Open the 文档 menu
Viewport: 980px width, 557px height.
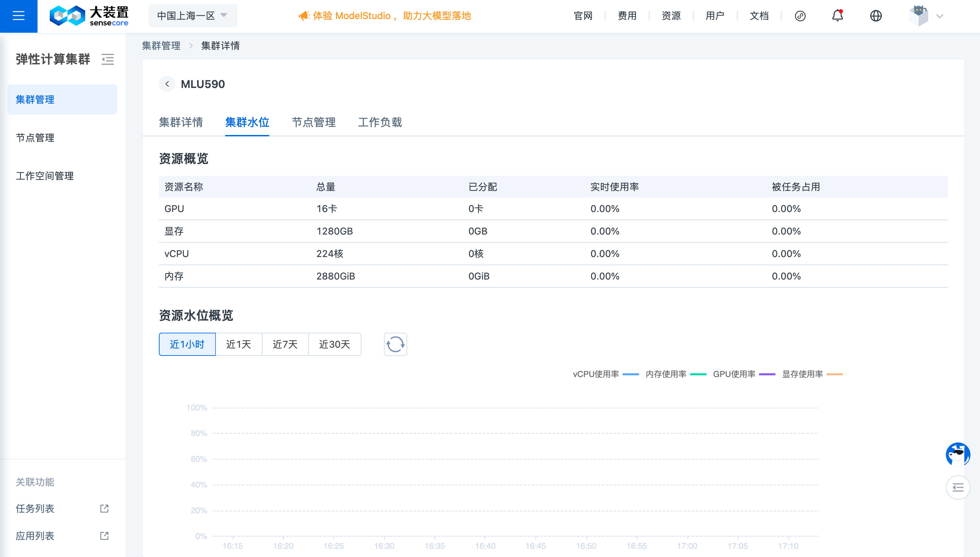(x=759, y=16)
